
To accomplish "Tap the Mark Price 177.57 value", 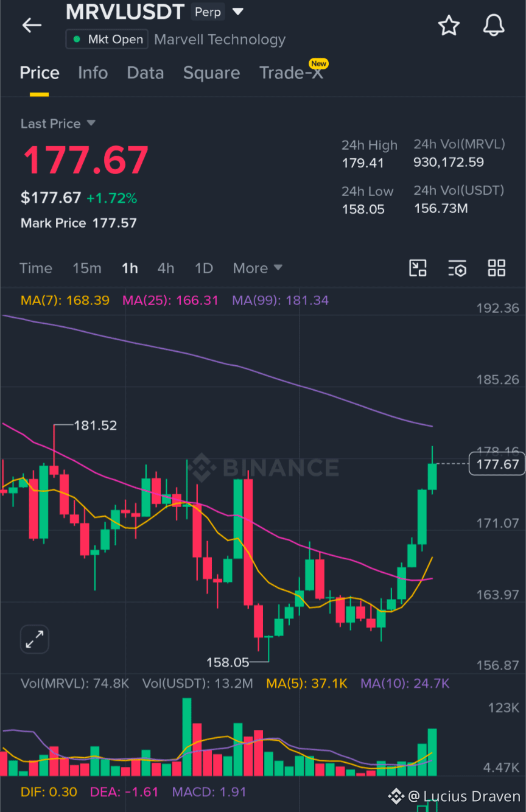I will click(x=114, y=223).
